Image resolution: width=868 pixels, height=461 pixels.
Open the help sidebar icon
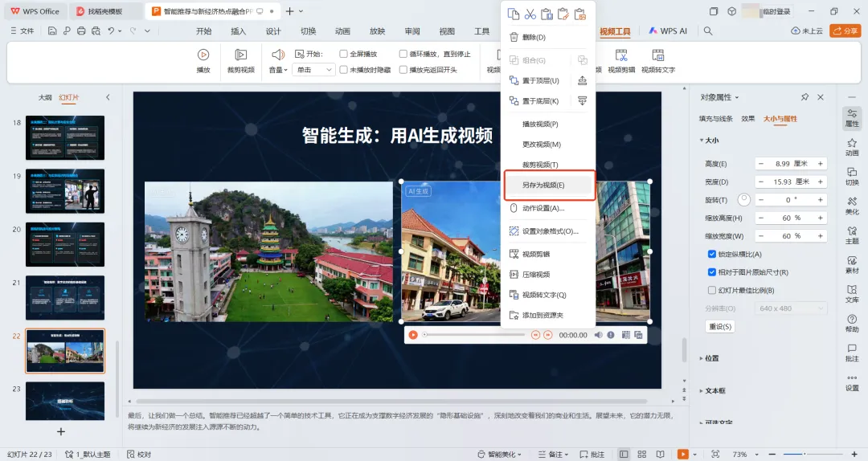point(852,323)
